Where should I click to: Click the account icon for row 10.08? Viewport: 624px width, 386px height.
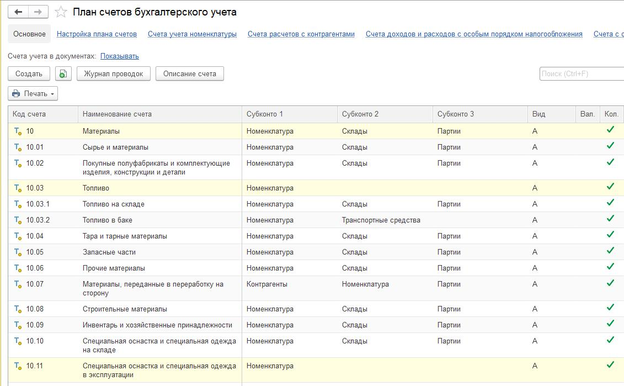coord(18,309)
